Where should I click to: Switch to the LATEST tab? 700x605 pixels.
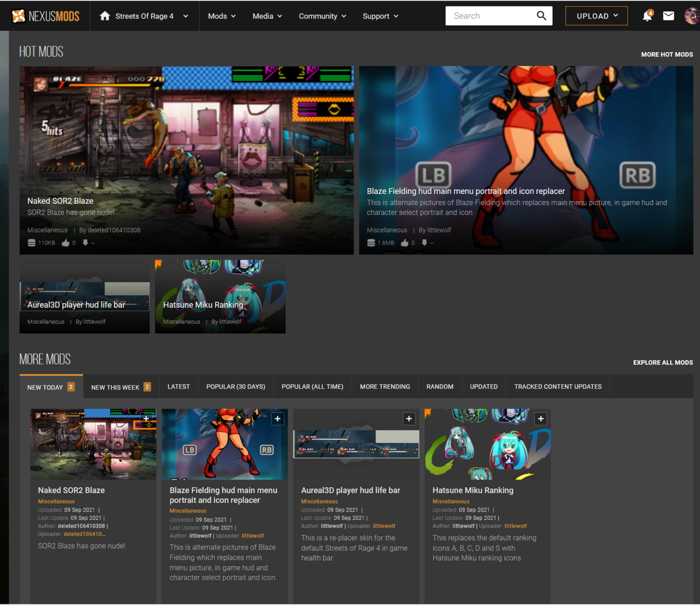[x=179, y=387]
